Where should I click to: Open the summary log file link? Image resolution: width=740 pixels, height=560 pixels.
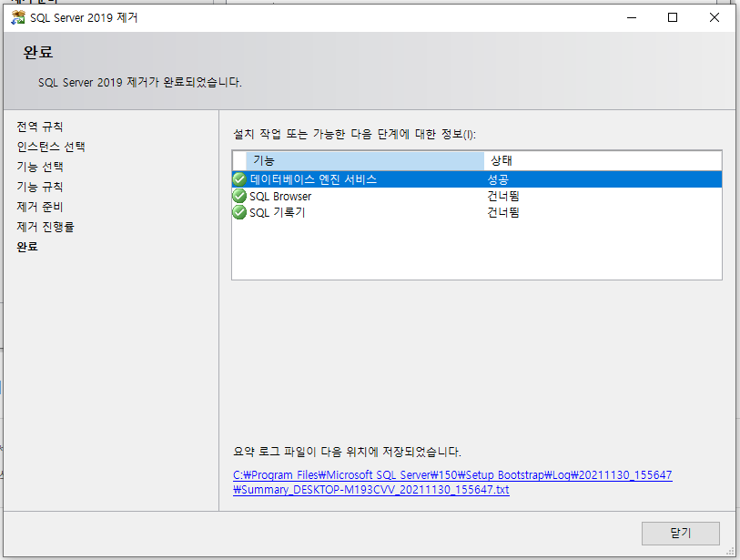(452, 482)
